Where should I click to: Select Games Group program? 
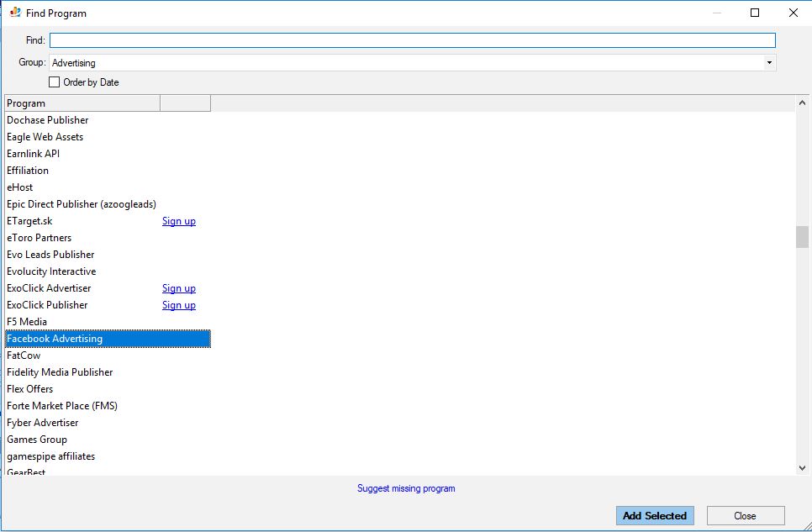point(37,440)
